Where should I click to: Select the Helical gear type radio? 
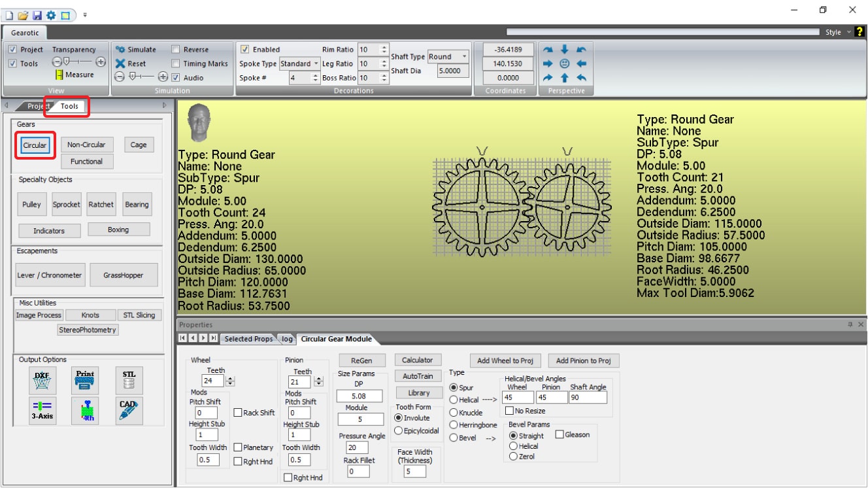(454, 400)
